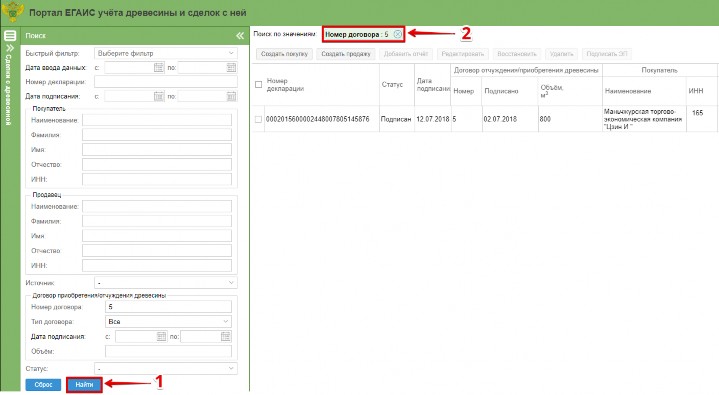
Task: Click the Найти button
Action: (x=84, y=384)
